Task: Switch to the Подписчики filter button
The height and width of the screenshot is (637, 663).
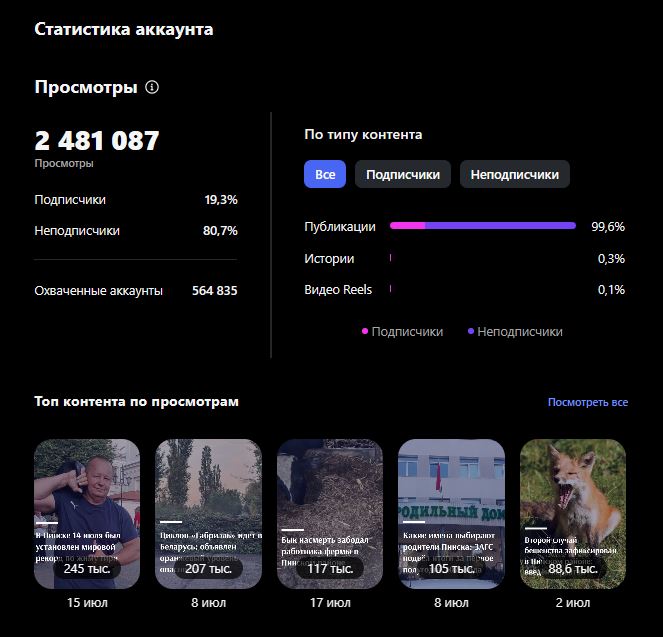Action: coord(403,174)
